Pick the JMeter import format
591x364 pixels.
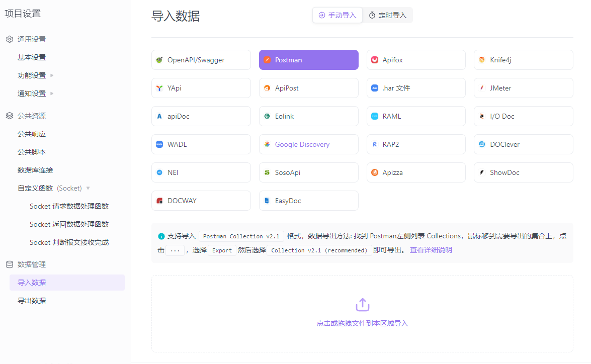coord(524,88)
